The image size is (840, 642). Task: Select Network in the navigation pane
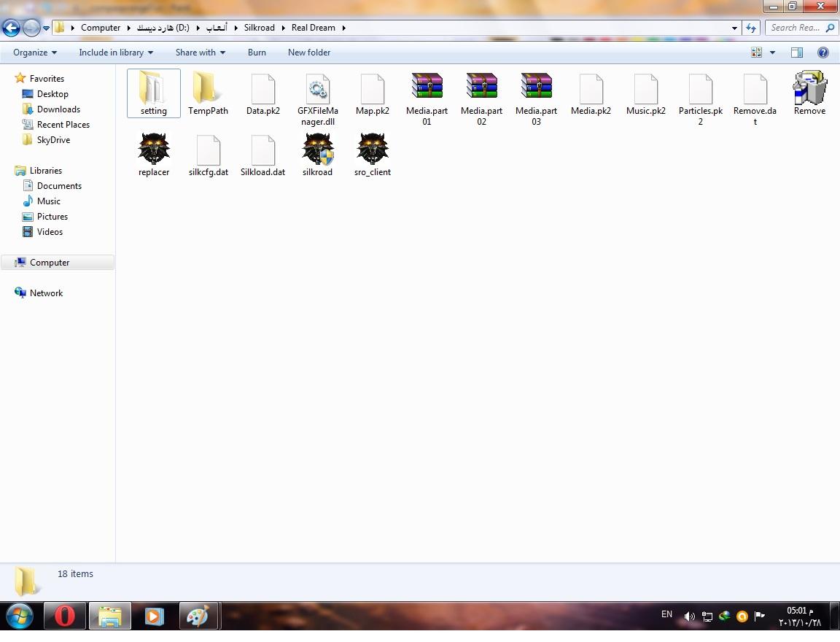46,293
